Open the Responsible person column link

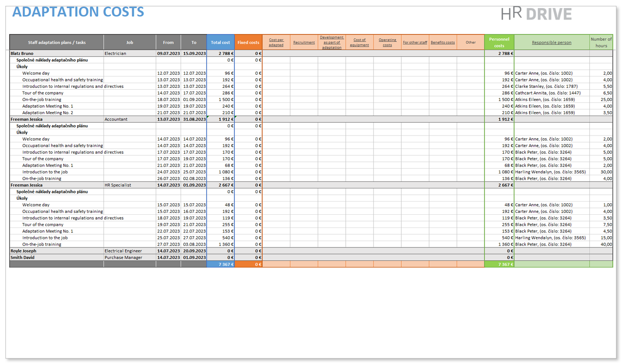(551, 42)
